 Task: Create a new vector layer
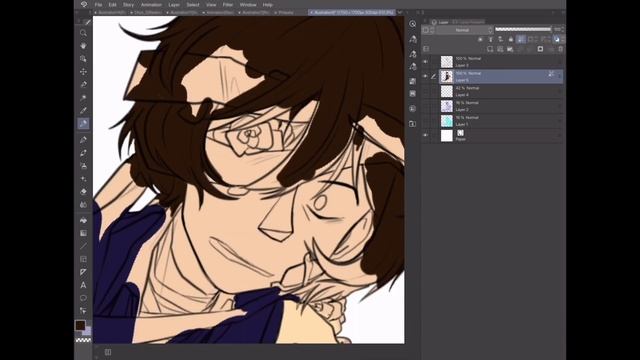[500, 49]
